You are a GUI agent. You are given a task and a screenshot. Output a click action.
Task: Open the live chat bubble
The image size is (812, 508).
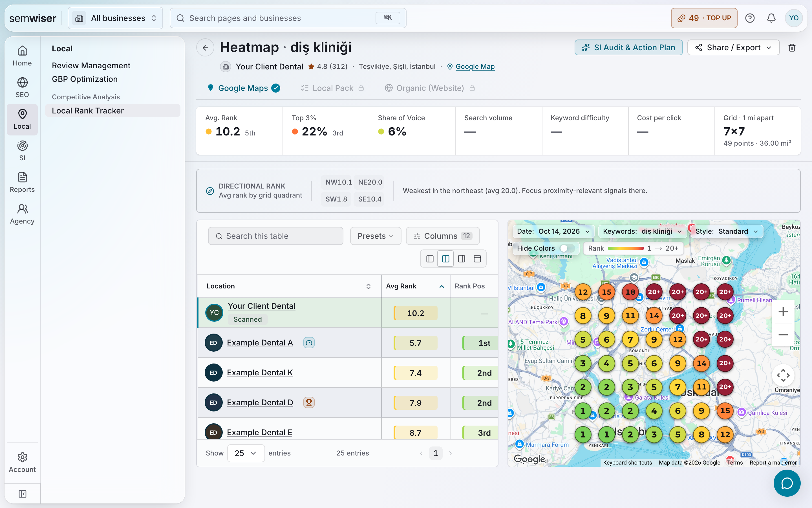787,483
